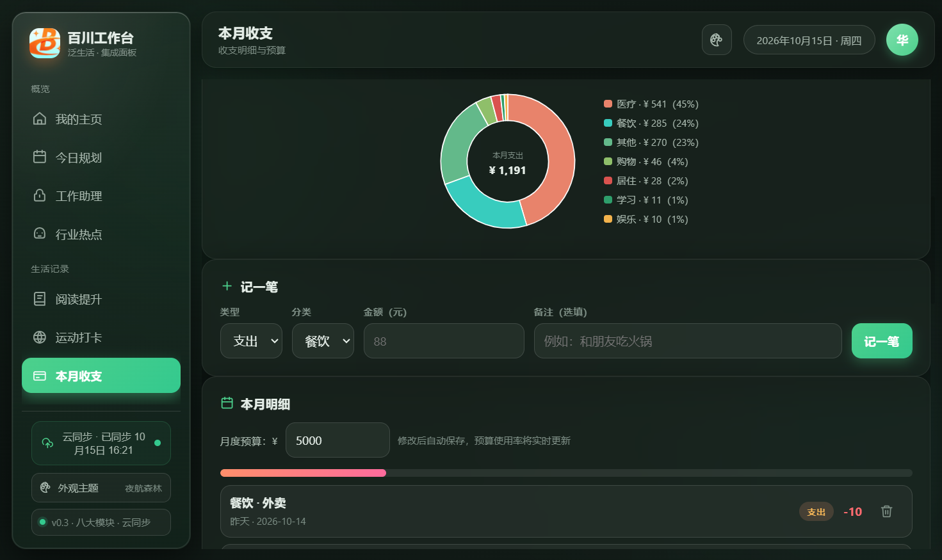Click the budget usage progress bar
This screenshot has height=560, width=942.
(x=566, y=473)
